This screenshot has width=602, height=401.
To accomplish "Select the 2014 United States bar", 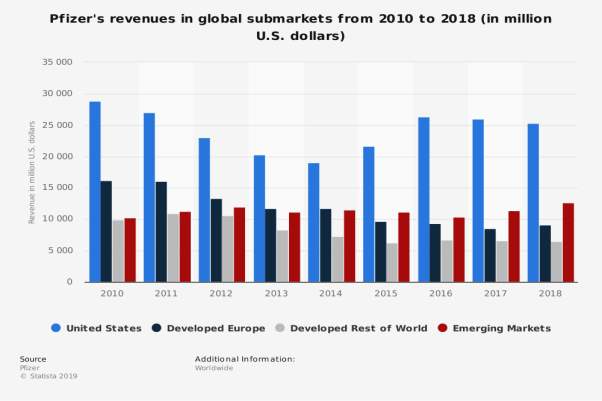I will tap(314, 222).
